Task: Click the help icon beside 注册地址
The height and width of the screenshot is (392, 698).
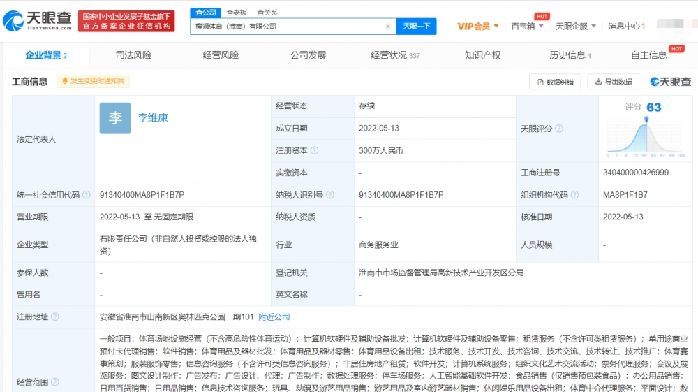Action: click(55, 317)
